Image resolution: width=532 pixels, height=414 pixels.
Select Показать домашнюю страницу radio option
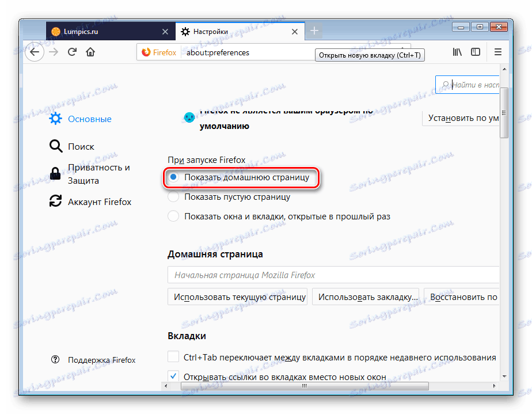tap(173, 177)
